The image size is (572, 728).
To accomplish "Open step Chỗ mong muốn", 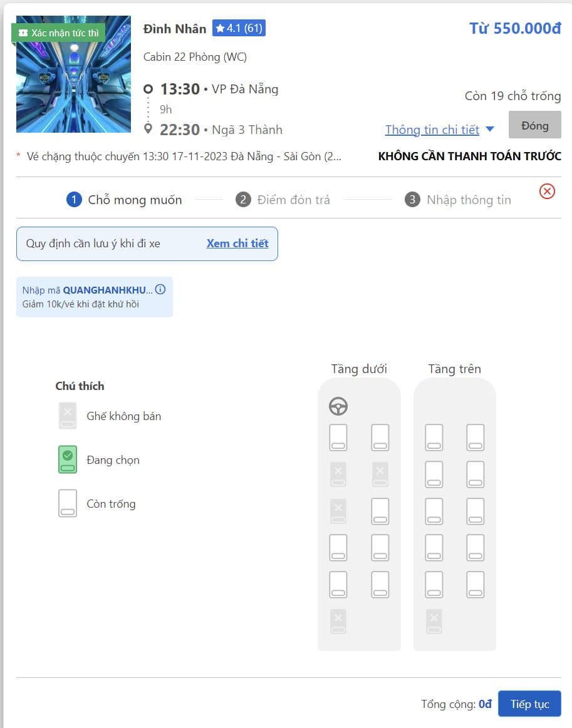I will coord(125,200).
